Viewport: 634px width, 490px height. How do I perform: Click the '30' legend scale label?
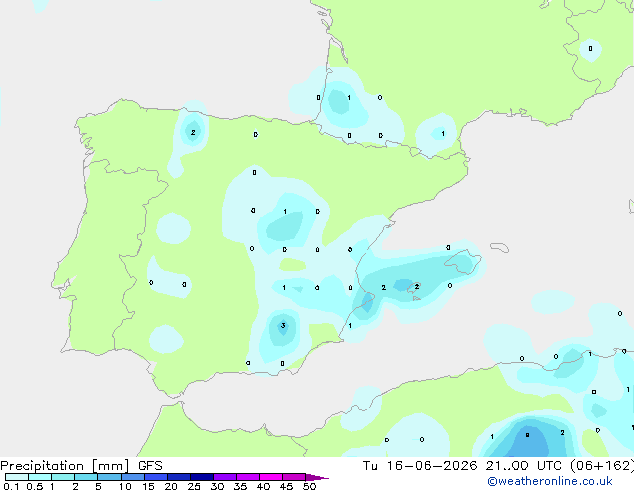tap(217, 486)
